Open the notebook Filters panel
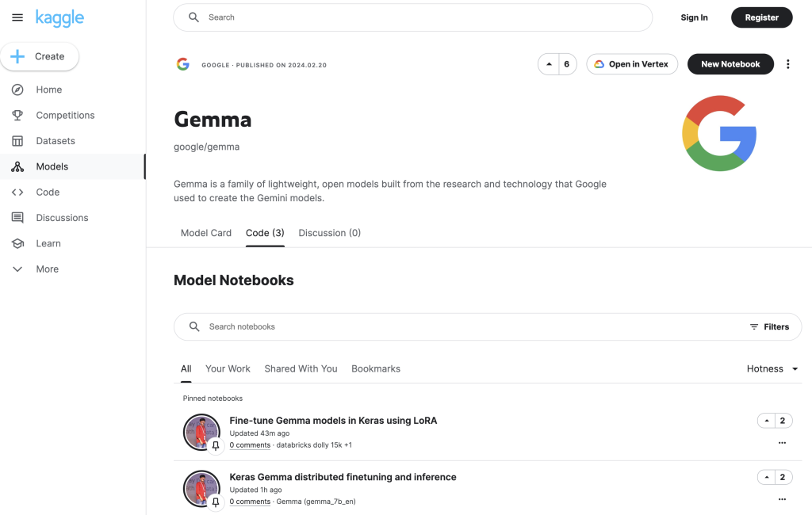 pos(769,326)
